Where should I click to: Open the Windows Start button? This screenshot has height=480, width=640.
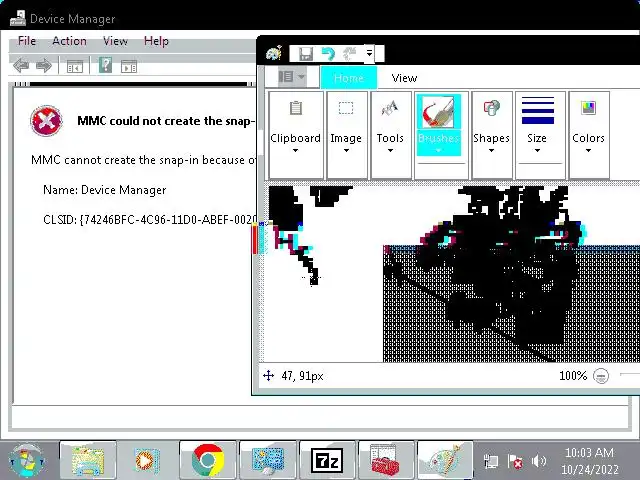click(x=26, y=460)
